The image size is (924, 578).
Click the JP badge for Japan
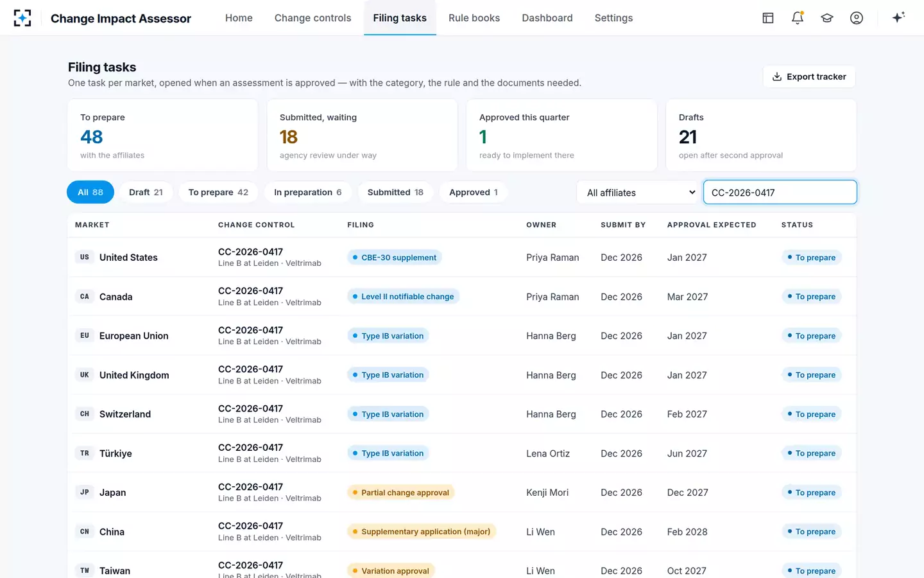pyautogui.click(x=85, y=493)
